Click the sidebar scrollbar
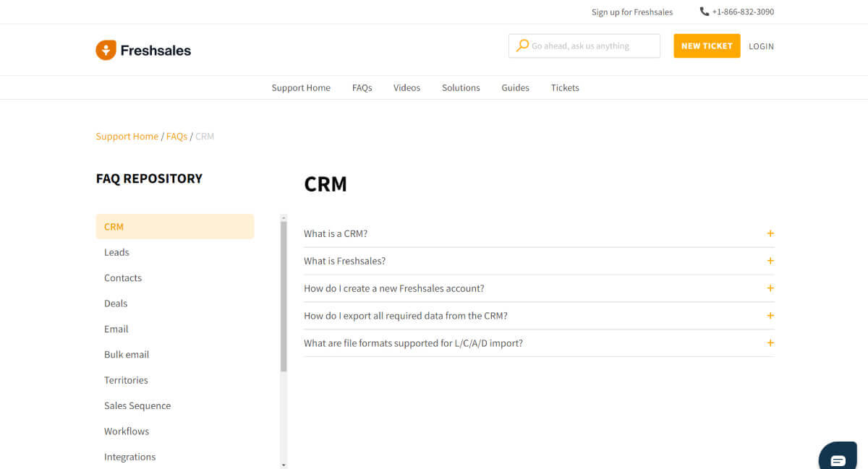Screen dimensions: 868x469 (x=284, y=289)
